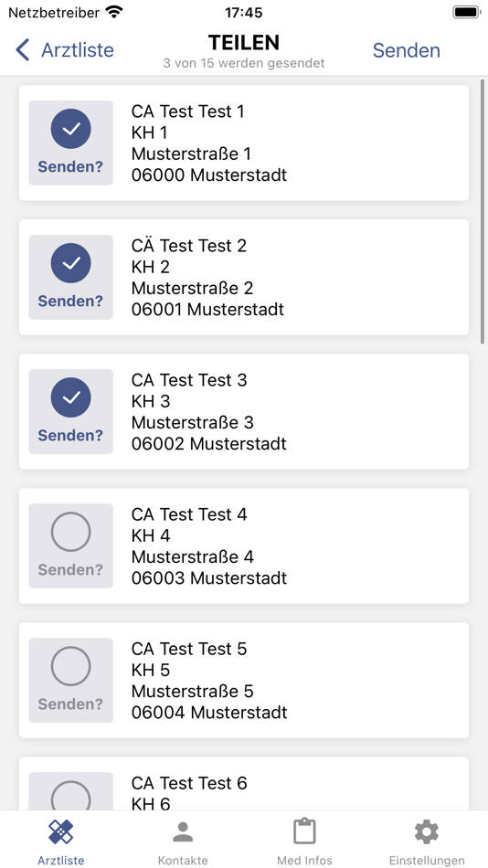Uncheck Senden for CÄ Test Test 2
Image resolution: width=488 pixels, height=868 pixels.
tap(71, 278)
